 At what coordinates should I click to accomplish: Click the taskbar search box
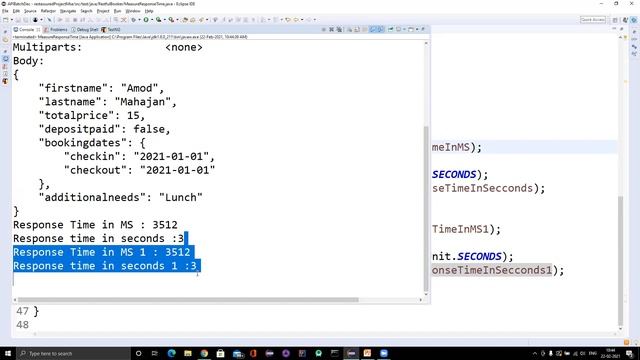[x=73, y=353]
